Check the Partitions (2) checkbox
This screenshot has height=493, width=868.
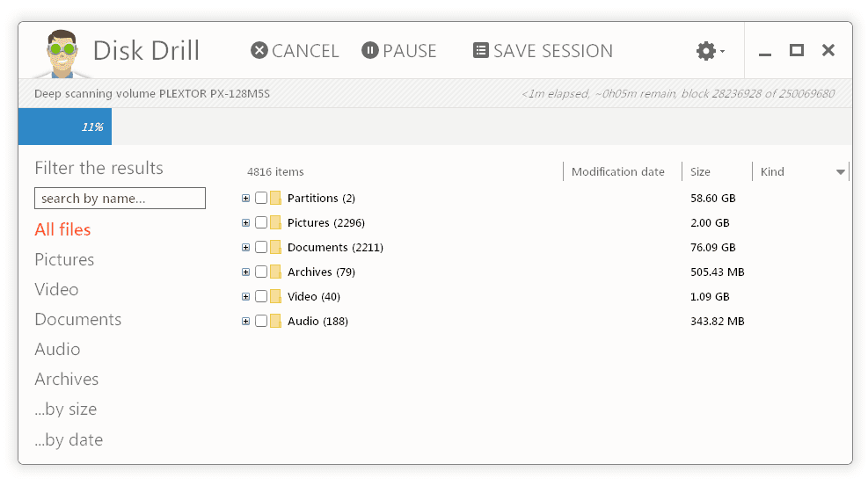coord(261,198)
